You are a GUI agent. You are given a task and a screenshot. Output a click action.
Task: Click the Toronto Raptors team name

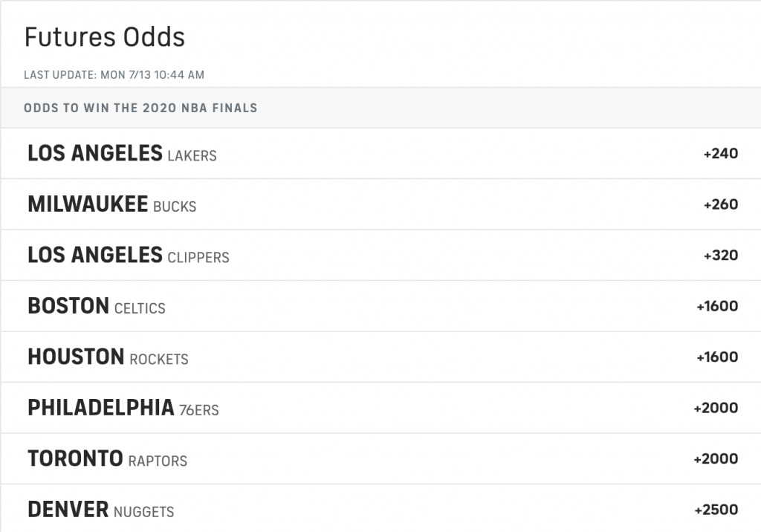(x=108, y=459)
